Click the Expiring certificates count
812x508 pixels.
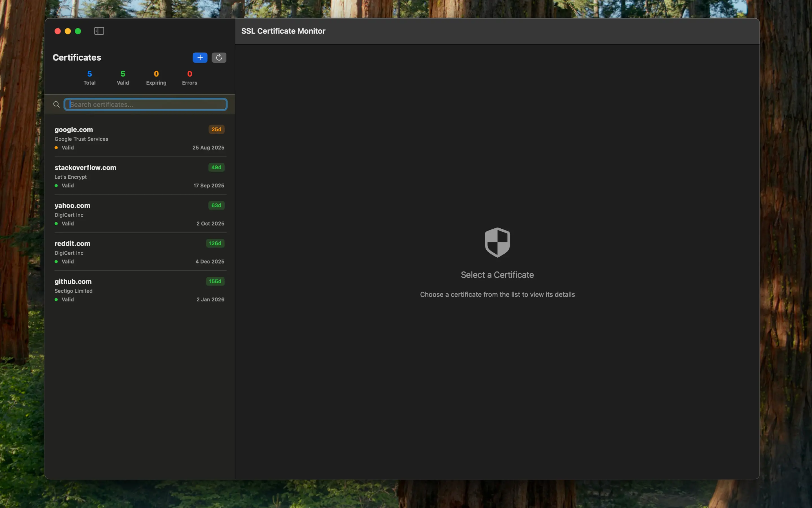pos(156,78)
